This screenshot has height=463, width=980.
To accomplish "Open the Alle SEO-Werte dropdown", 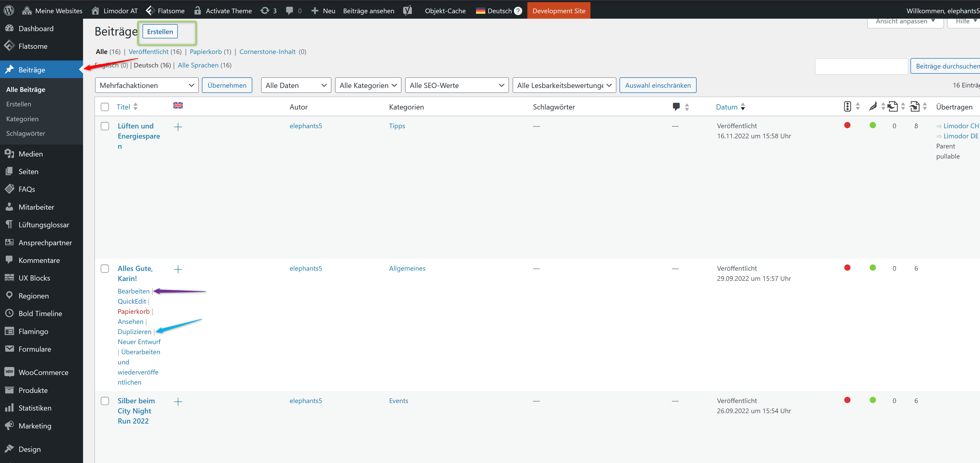I will [x=456, y=85].
